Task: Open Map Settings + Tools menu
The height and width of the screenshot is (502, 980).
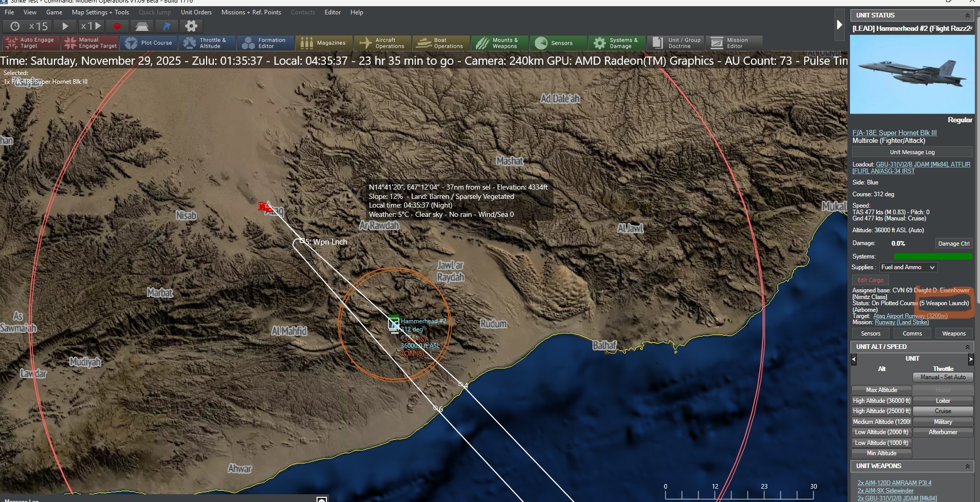Action: point(100,12)
